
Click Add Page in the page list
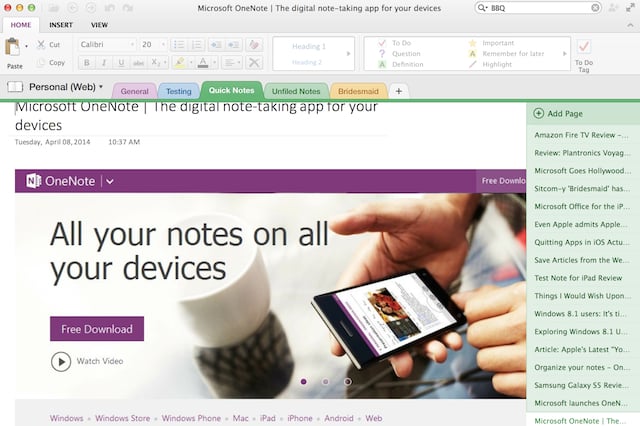[x=558, y=113]
